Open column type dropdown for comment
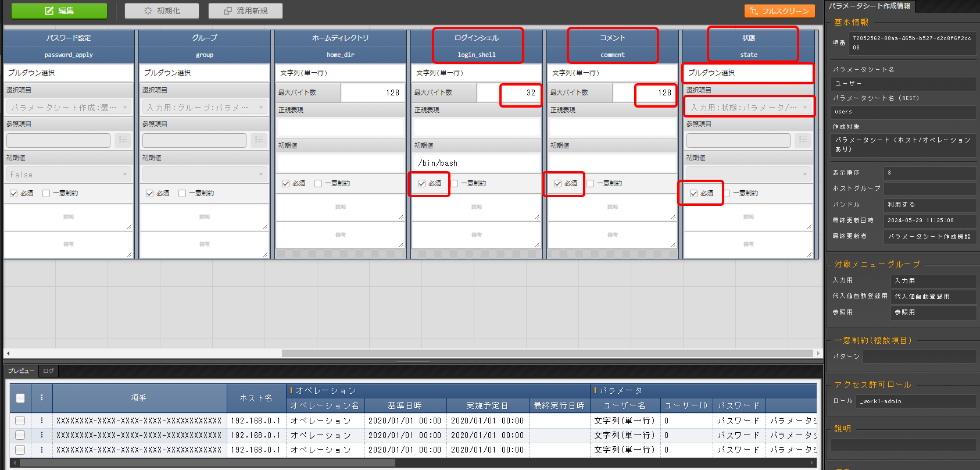Viewport: 980px width, 470px height. (613, 73)
